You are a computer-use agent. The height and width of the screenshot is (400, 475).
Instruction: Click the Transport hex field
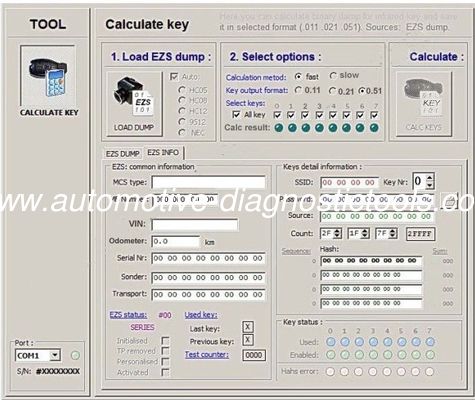(208, 295)
